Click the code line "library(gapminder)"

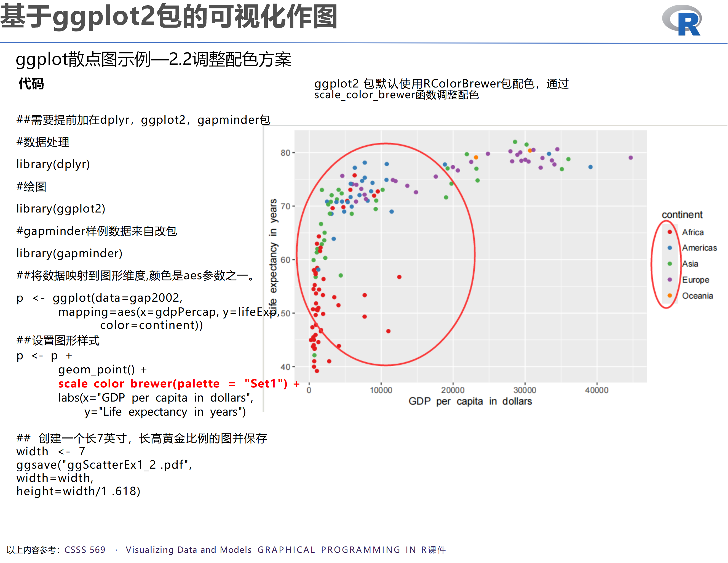pos(70,253)
